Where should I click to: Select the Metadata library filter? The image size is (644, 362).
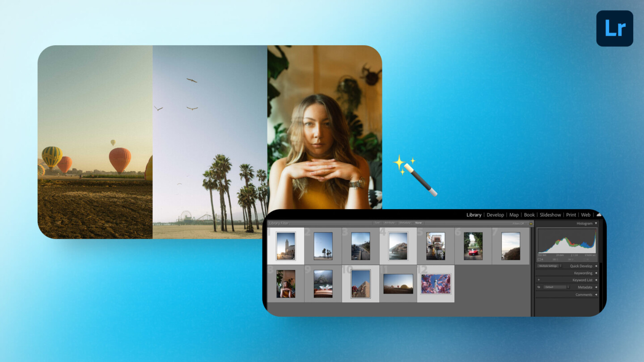(x=405, y=223)
